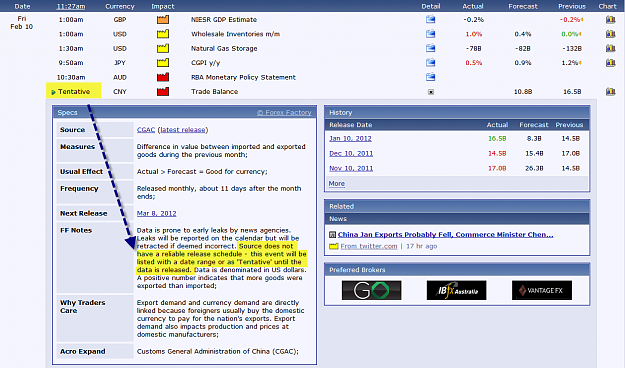The image size is (625, 368).
Task: Open the IBFX Australia broker banner
Action: click(456, 290)
